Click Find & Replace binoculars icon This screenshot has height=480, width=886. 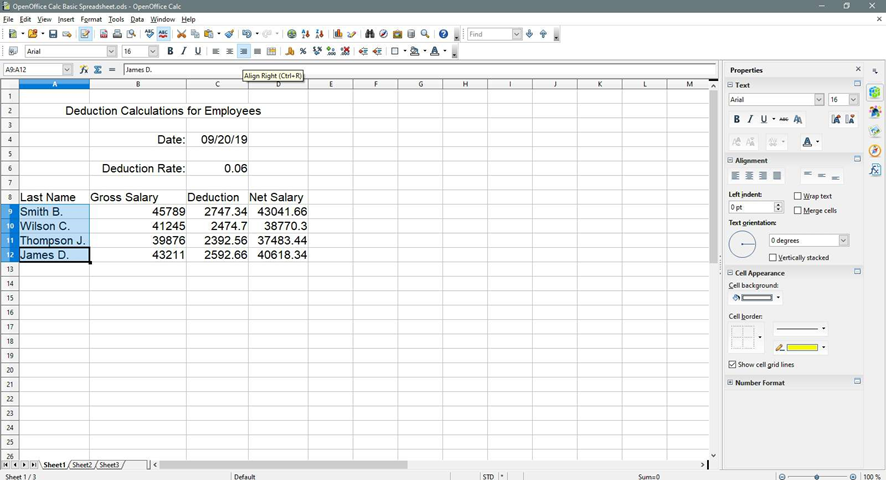tap(369, 34)
